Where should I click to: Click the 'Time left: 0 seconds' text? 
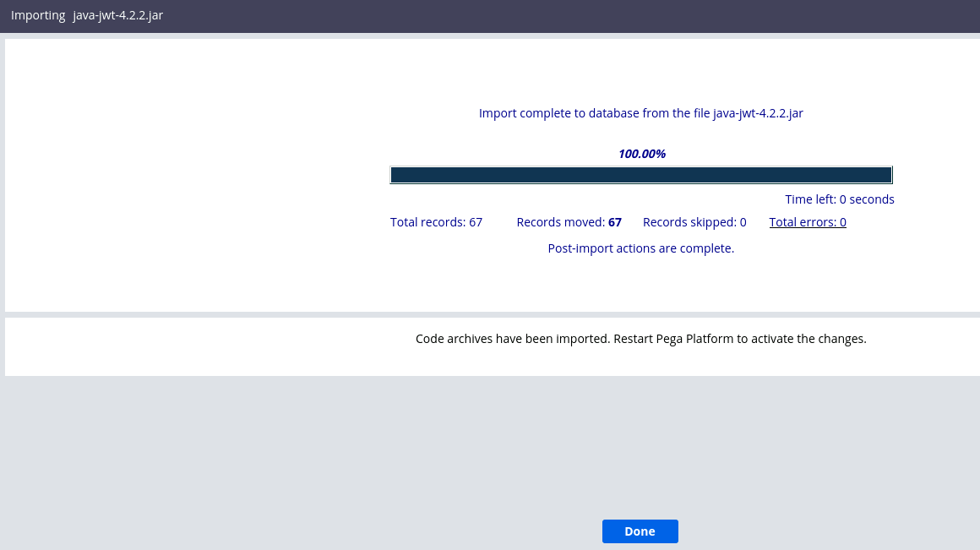(x=839, y=199)
